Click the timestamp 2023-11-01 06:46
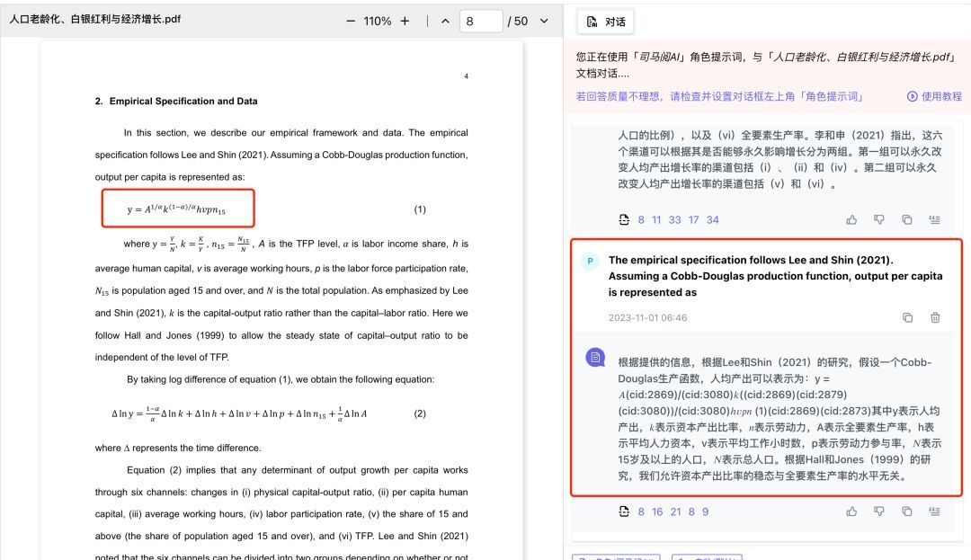971x560 pixels. click(647, 317)
